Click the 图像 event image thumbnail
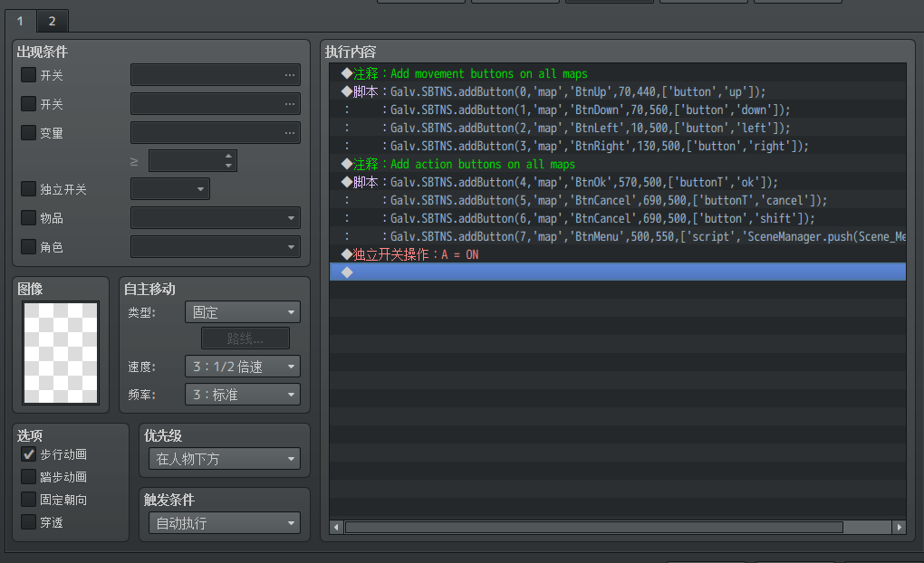 pyautogui.click(x=61, y=353)
